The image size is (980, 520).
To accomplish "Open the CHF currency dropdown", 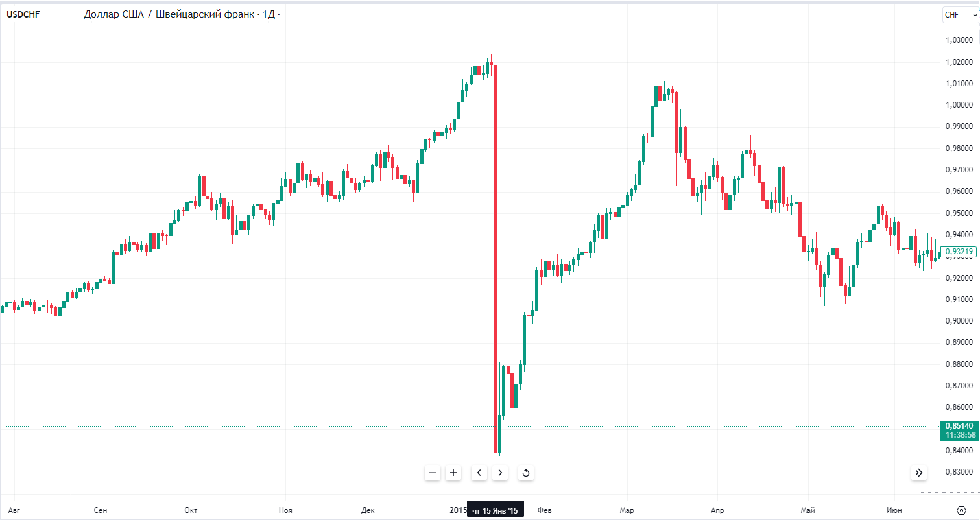I will [x=960, y=15].
